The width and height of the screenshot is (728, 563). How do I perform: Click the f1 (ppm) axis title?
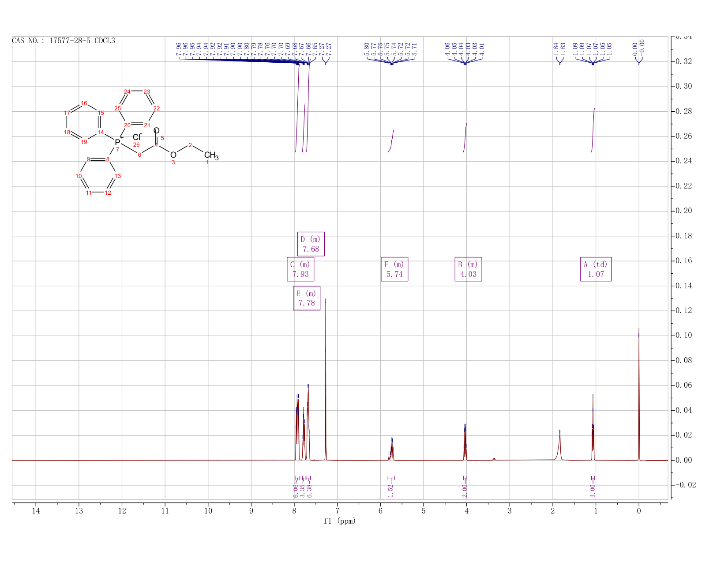(340, 521)
